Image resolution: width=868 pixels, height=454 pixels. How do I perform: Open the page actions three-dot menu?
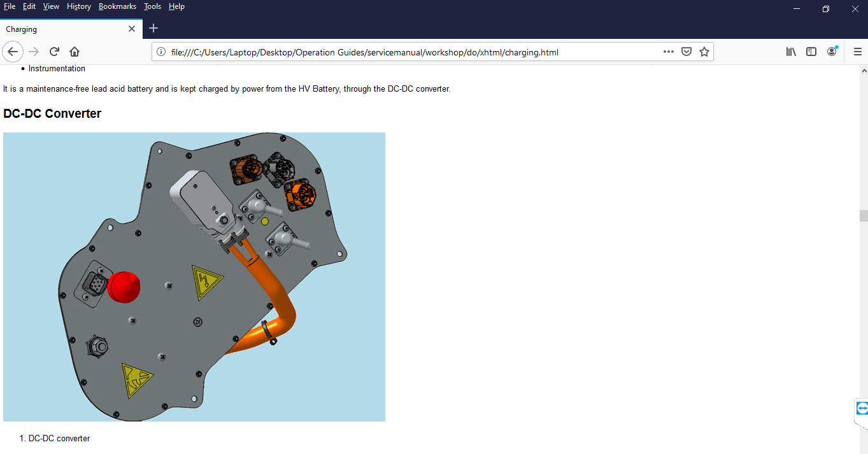click(x=668, y=52)
